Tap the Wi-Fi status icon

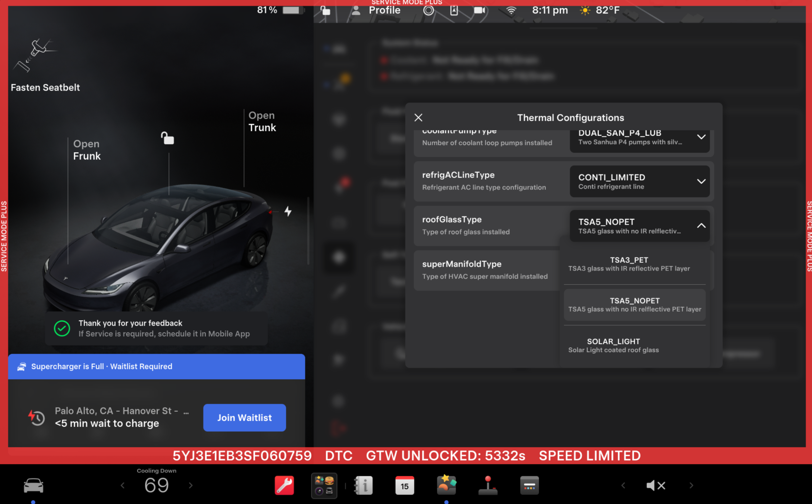tap(511, 10)
